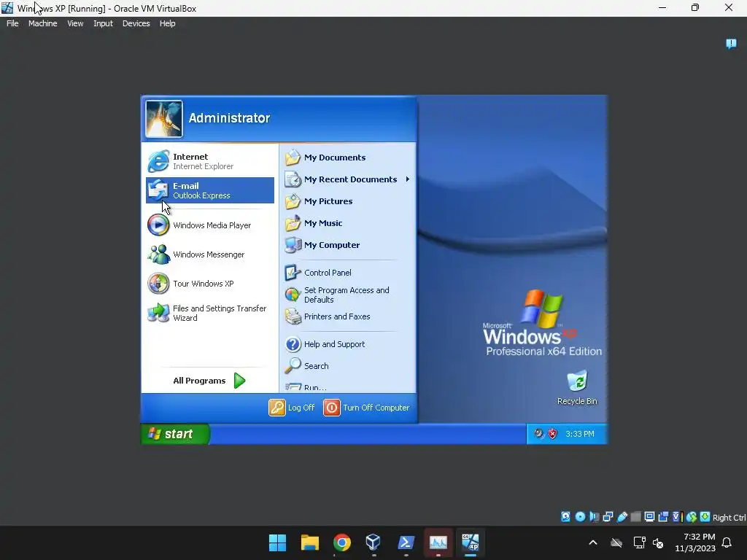This screenshot has width=747, height=560.
Task: Launch Outlook Express E-mail entry
Action: tap(209, 190)
